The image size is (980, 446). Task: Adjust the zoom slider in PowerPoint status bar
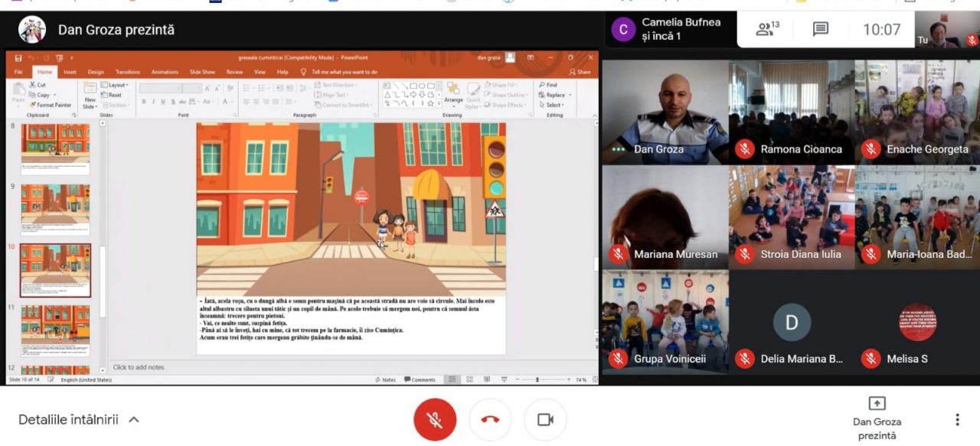click(x=539, y=379)
